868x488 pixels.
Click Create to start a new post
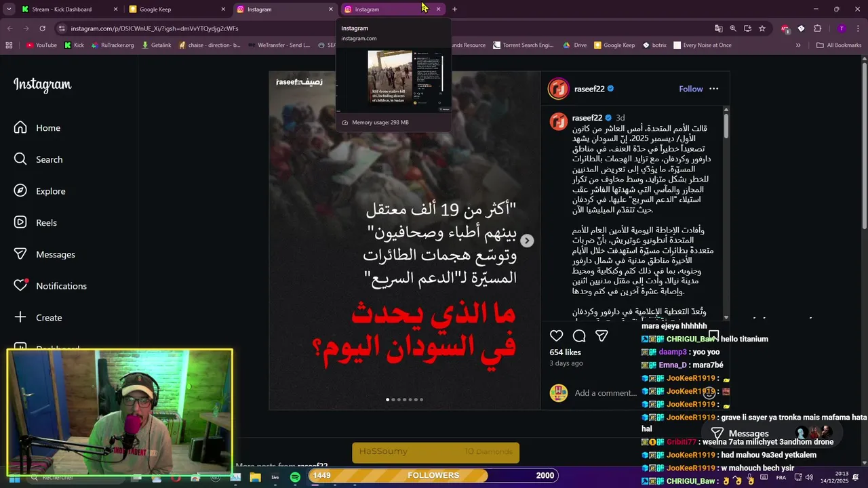tap(39, 317)
